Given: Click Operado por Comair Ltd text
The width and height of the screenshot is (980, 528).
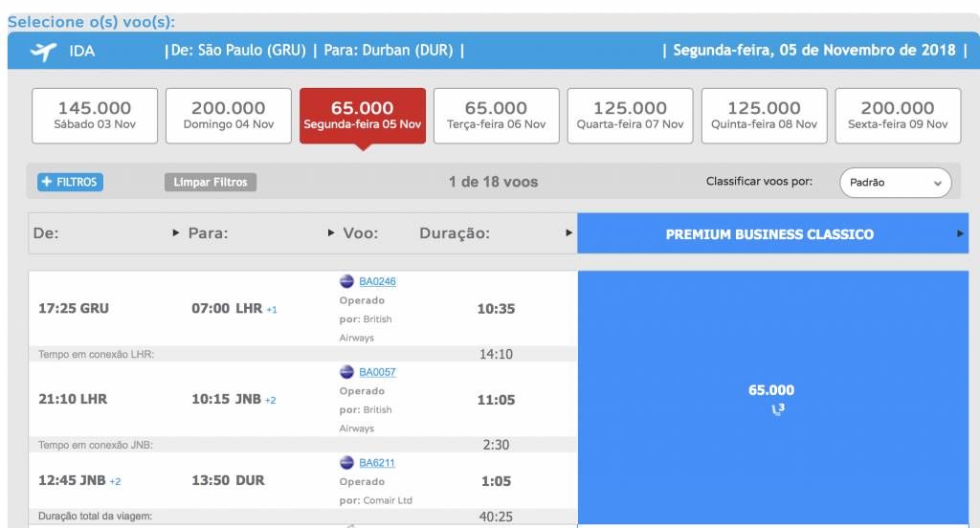Looking at the screenshot, I should tap(375, 491).
